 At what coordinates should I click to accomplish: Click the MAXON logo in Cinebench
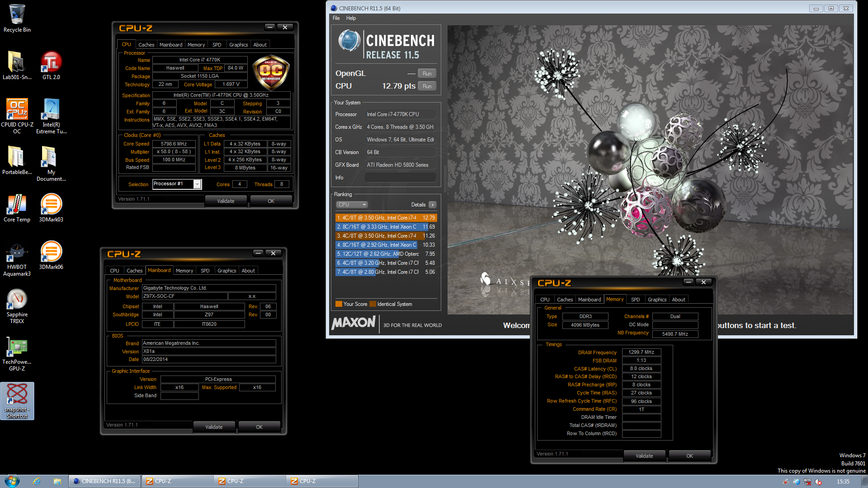coord(354,323)
